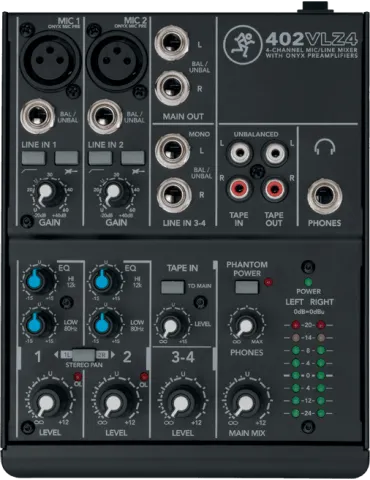Click channel 1 OL overload LED

78,377
